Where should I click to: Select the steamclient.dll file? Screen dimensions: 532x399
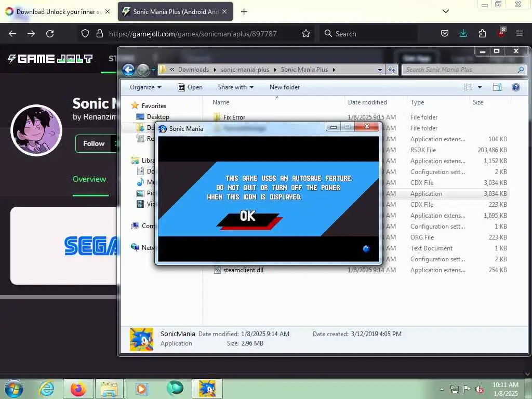tap(243, 270)
